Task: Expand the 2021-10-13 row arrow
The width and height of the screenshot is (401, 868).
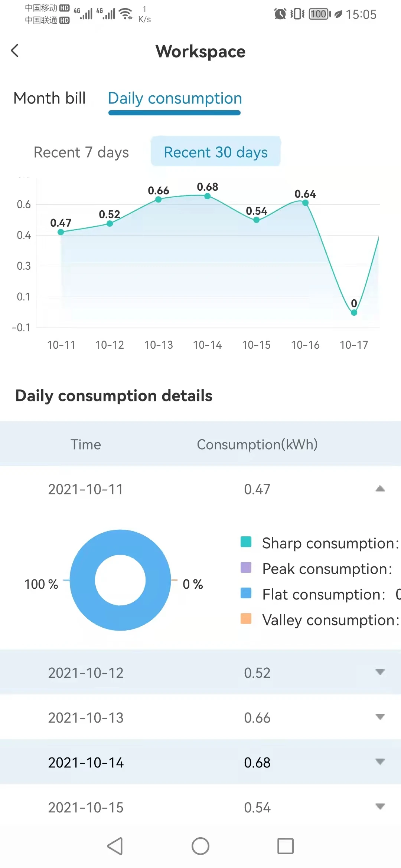Action: [x=380, y=717]
